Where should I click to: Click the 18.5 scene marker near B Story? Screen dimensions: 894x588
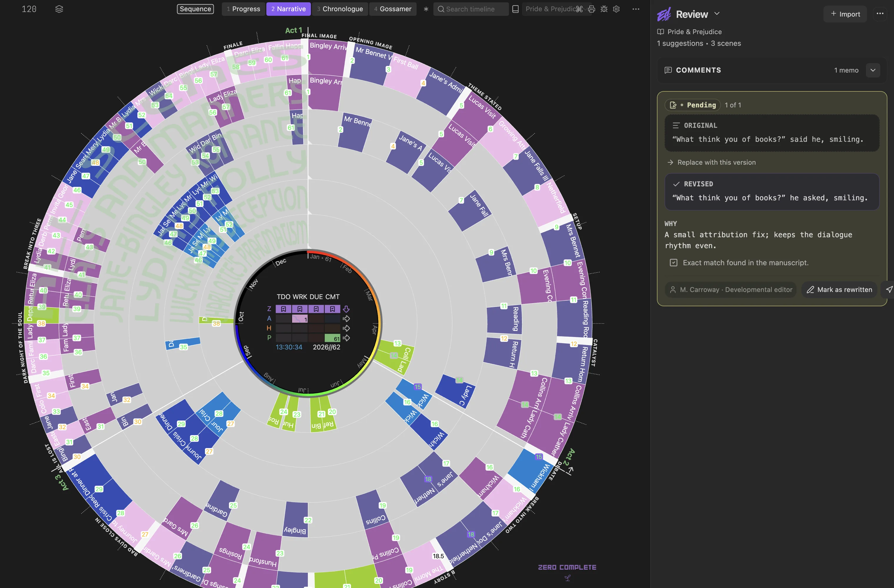pyautogui.click(x=438, y=556)
